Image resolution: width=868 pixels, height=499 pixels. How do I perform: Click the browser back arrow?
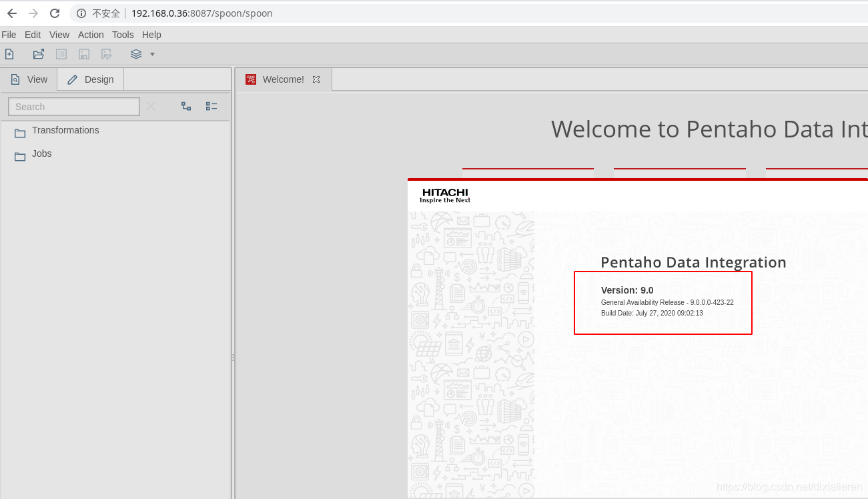coord(12,13)
